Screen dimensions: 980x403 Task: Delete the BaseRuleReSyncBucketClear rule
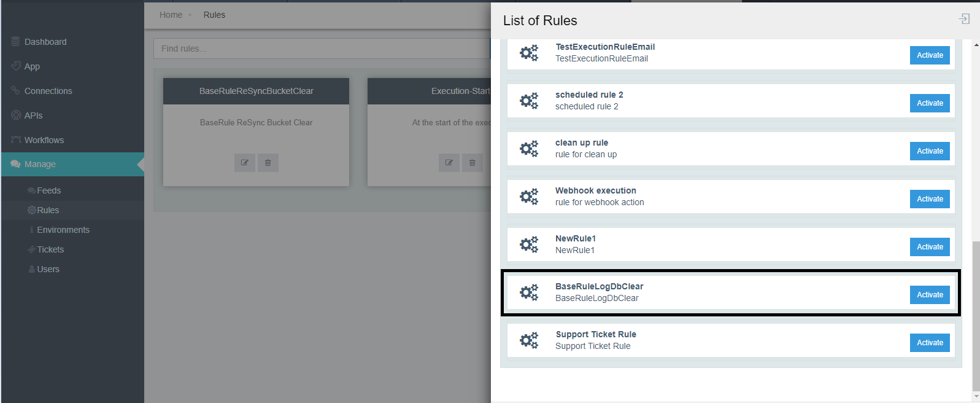[x=268, y=163]
